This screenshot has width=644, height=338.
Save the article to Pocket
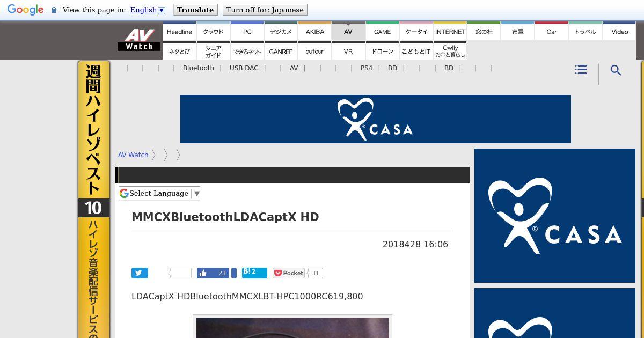289,273
